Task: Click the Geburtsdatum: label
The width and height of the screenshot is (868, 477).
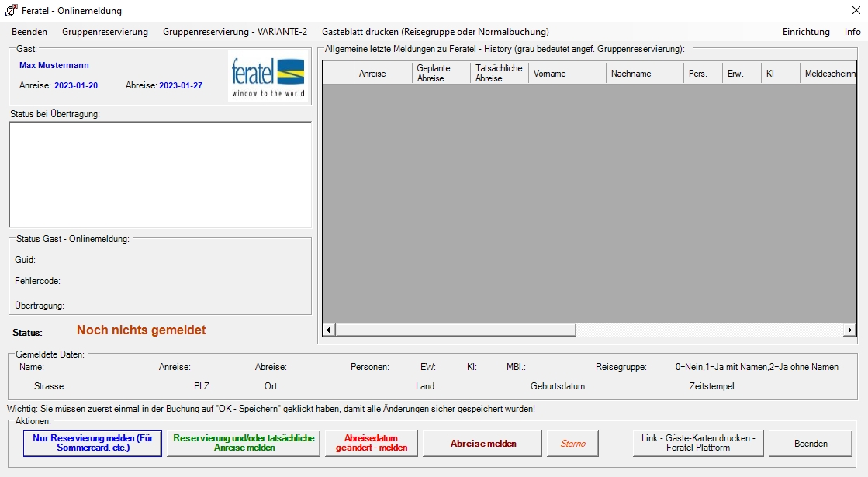Action: 558,386
